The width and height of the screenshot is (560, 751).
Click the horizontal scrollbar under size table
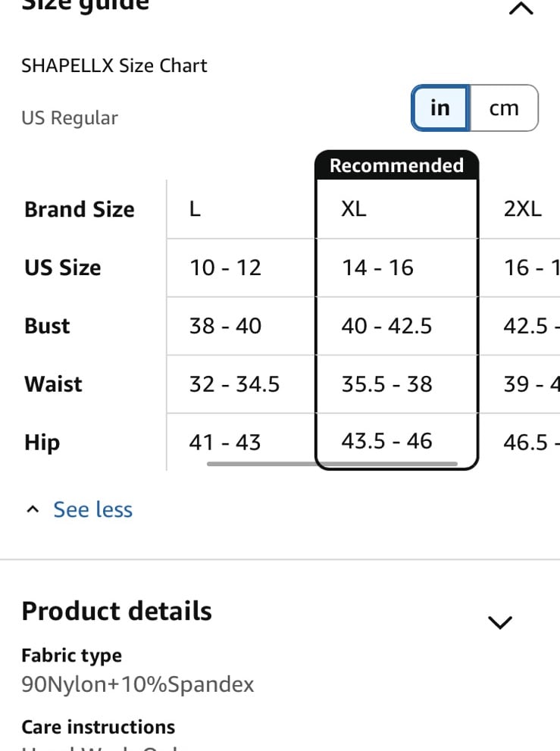(x=332, y=464)
